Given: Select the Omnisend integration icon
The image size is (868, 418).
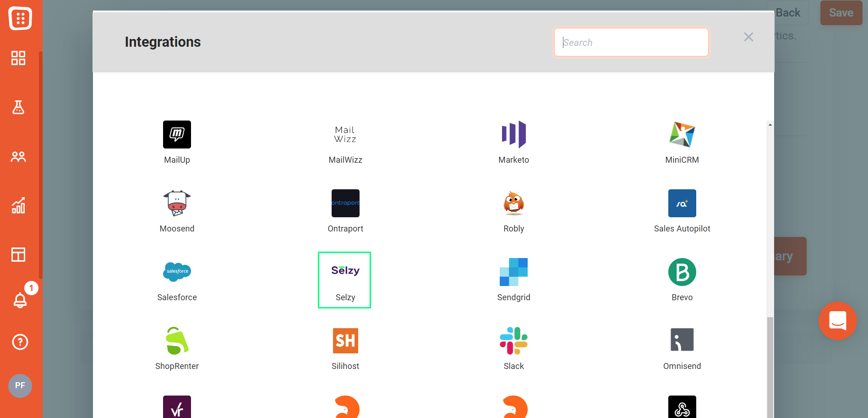Looking at the screenshot, I should coord(682,341).
